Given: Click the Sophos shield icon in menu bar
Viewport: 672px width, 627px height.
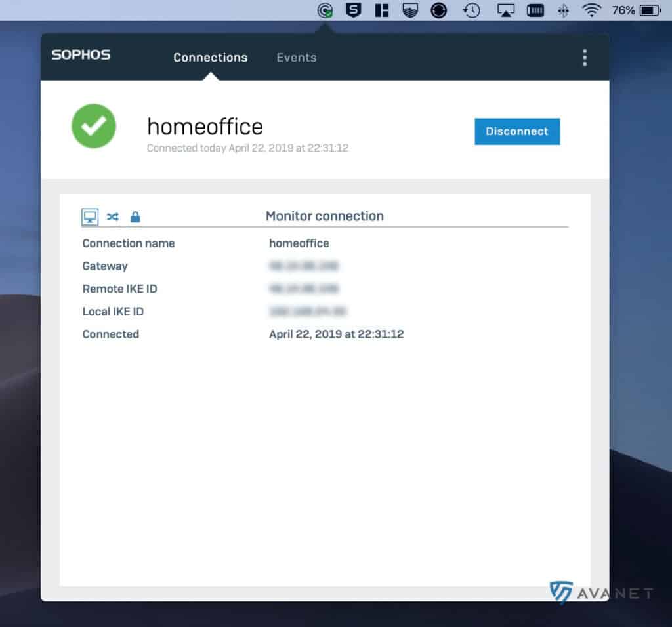Looking at the screenshot, I should [x=354, y=10].
